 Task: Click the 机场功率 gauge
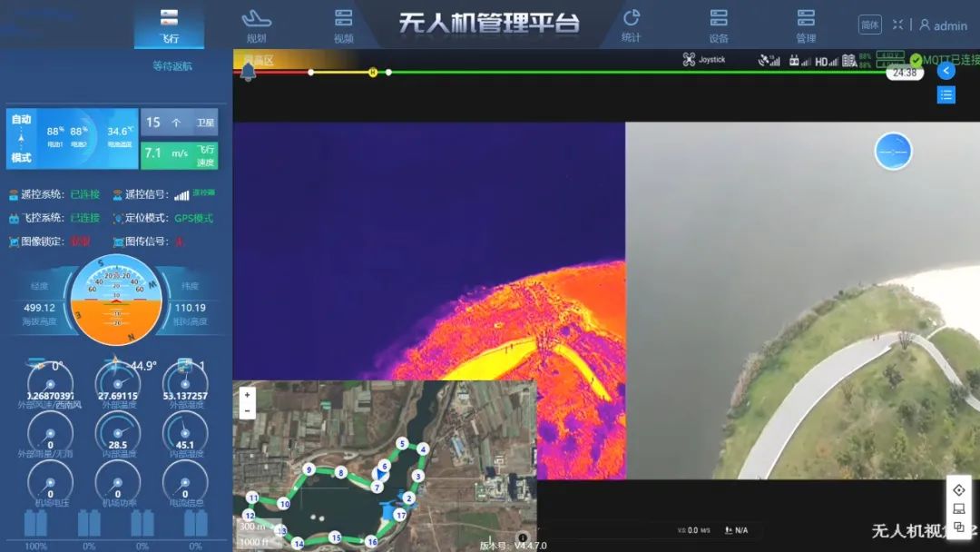coord(117,483)
